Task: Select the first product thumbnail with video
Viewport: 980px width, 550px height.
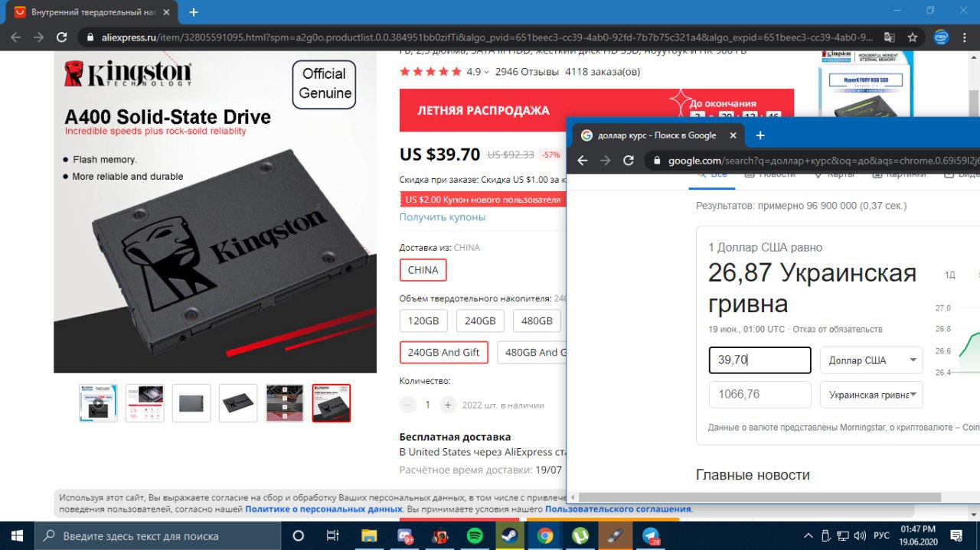Action: (x=98, y=403)
